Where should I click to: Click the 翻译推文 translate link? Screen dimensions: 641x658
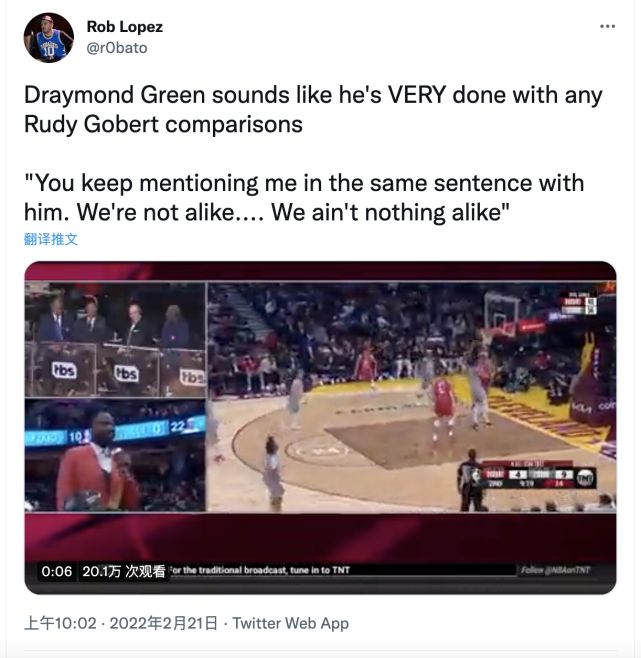click(51, 239)
